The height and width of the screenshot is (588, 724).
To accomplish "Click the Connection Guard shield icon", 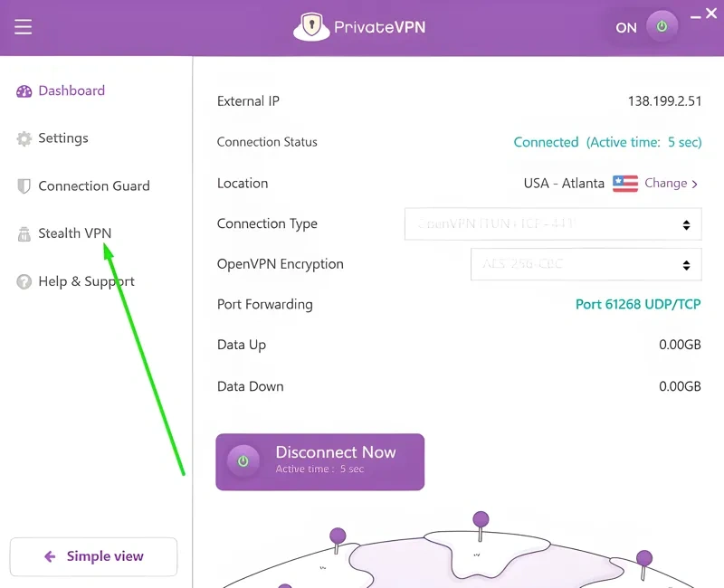I will click(24, 186).
